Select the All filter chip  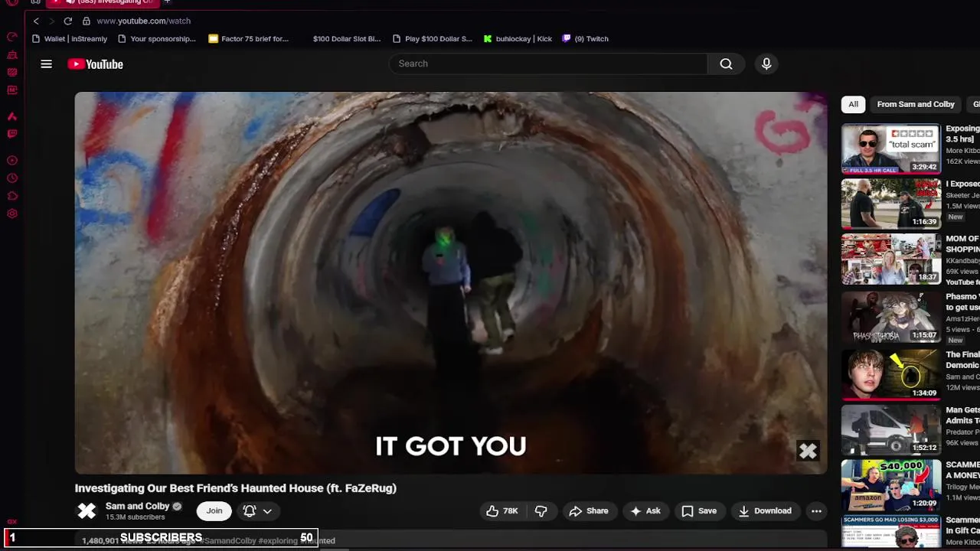point(853,104)
